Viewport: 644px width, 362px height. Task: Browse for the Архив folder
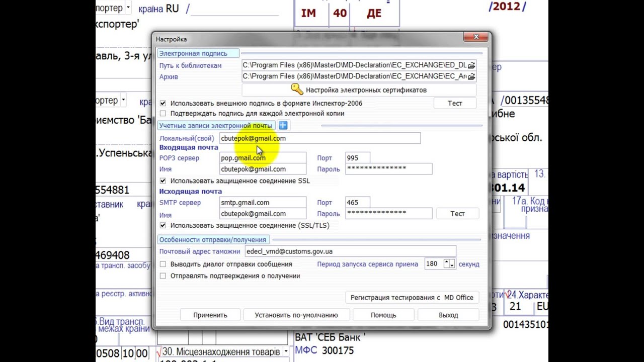471,76
